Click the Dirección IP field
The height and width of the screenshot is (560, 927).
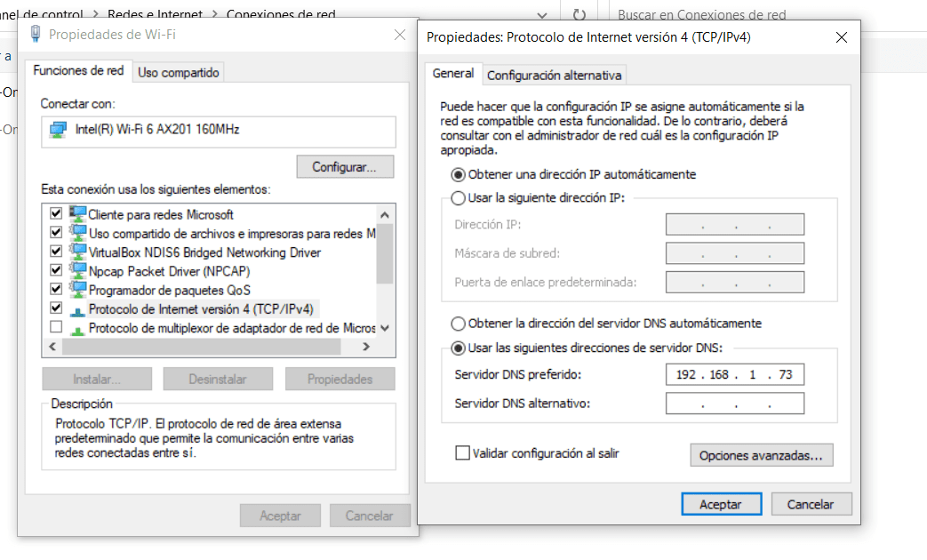pos(735,224)
